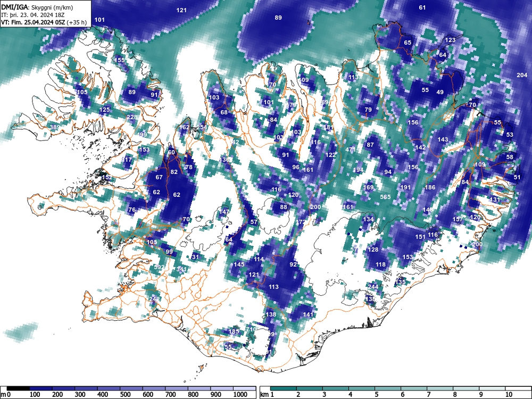Click the visibility value 186 on the map

point(430,187)
